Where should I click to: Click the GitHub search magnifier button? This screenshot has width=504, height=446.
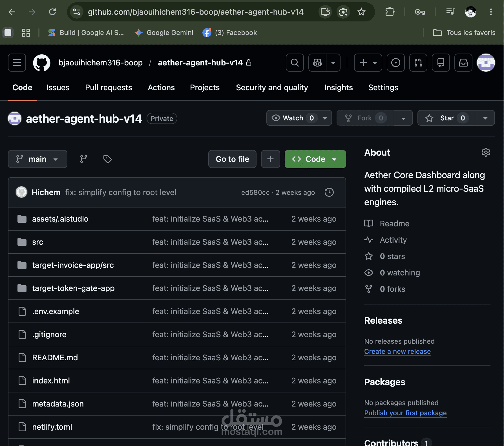(295, 63)
